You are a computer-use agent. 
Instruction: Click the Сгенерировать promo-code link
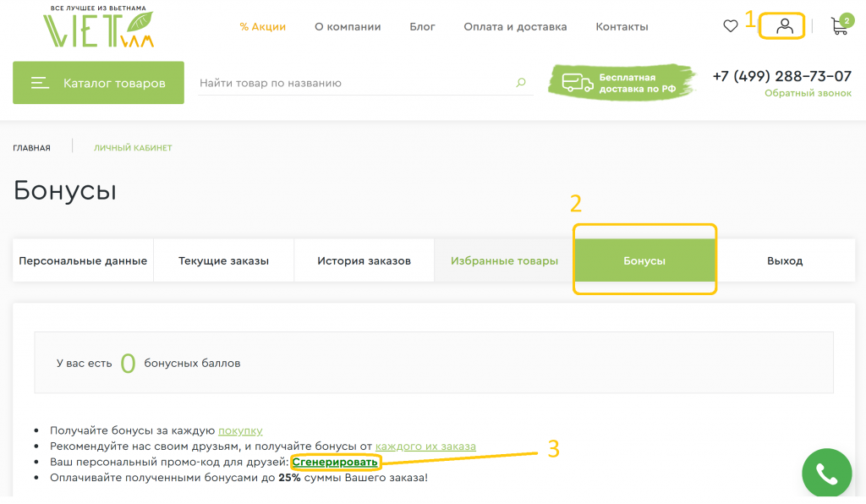335,462
